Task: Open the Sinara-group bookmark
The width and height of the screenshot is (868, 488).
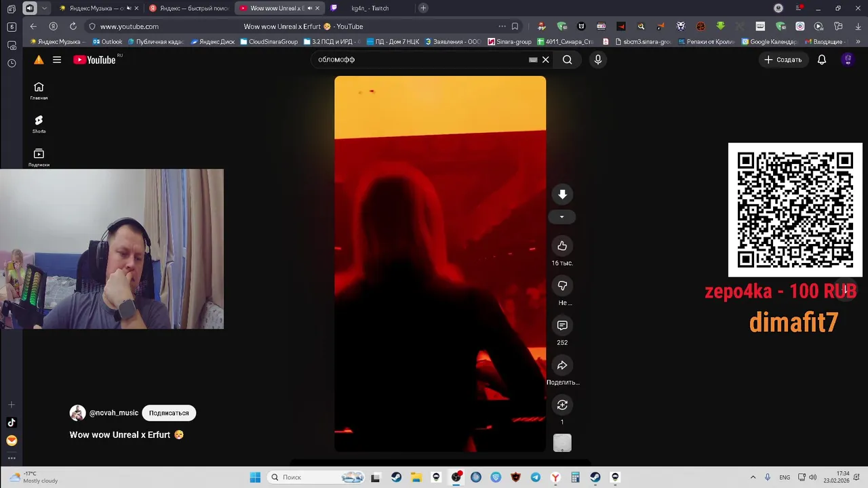Action: [509, 42]
